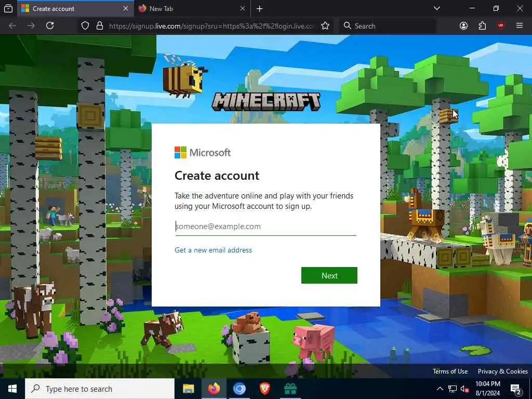This screenshot has width=532, height=399.
Task: Click the browser Search box
Action: 388,26
